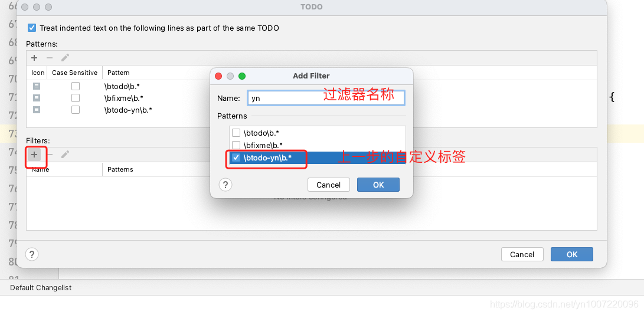Add a new filter with Filters plus icon
This screenshot has height=315, width=644.
[x=34, y=155]
